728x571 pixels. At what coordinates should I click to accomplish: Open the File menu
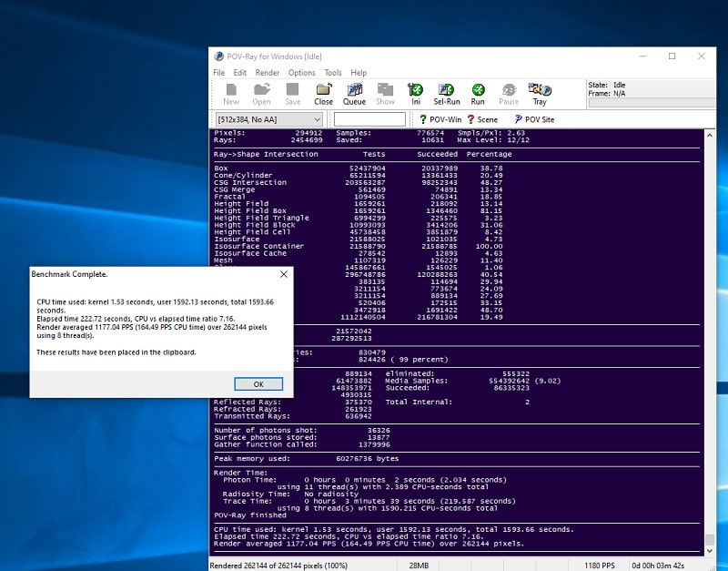(x=218, y=73)
